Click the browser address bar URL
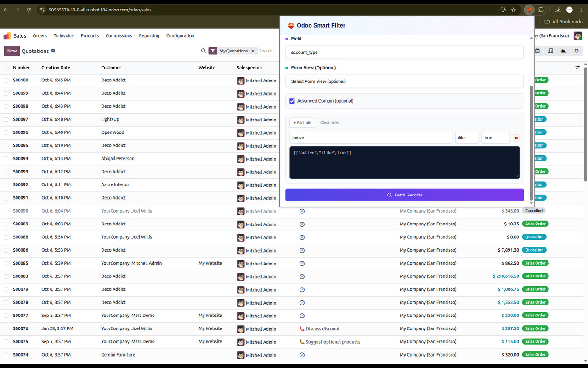588x368 pixels. pos(100,10)
